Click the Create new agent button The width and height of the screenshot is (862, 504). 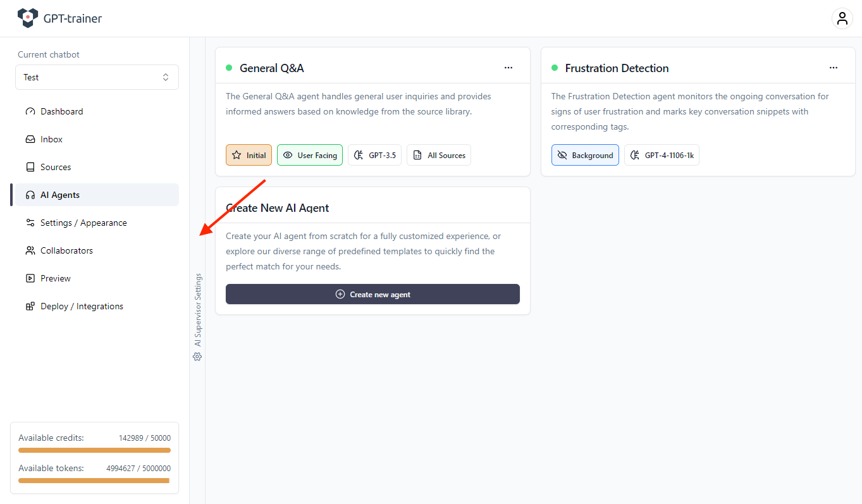coord(373,294)
